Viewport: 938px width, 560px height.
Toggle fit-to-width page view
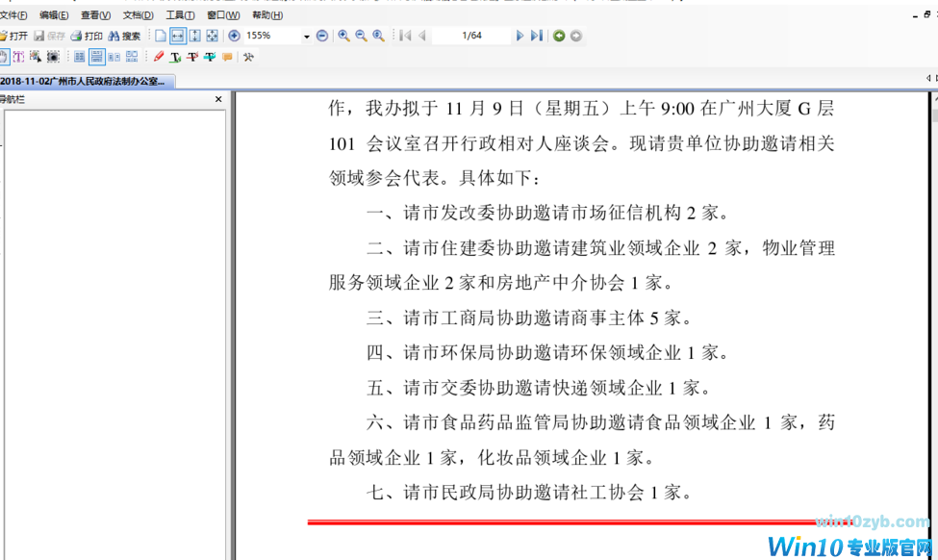[x=177, y=36]
